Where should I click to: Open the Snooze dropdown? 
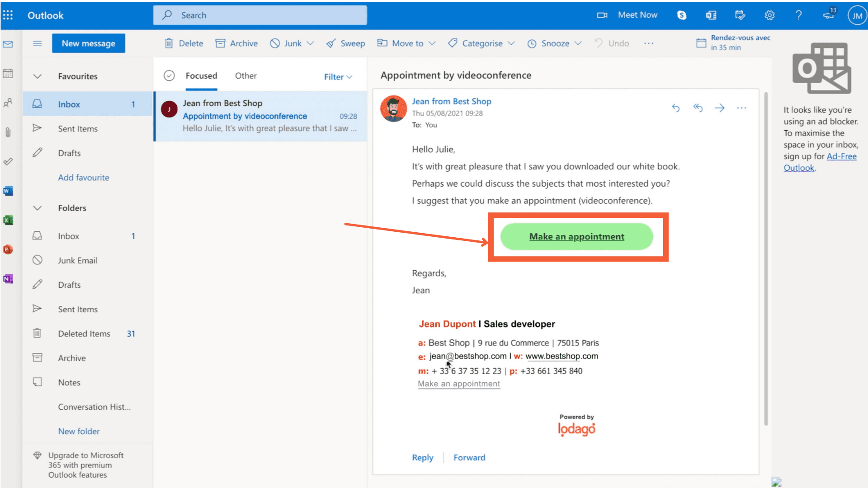(554, 43)
